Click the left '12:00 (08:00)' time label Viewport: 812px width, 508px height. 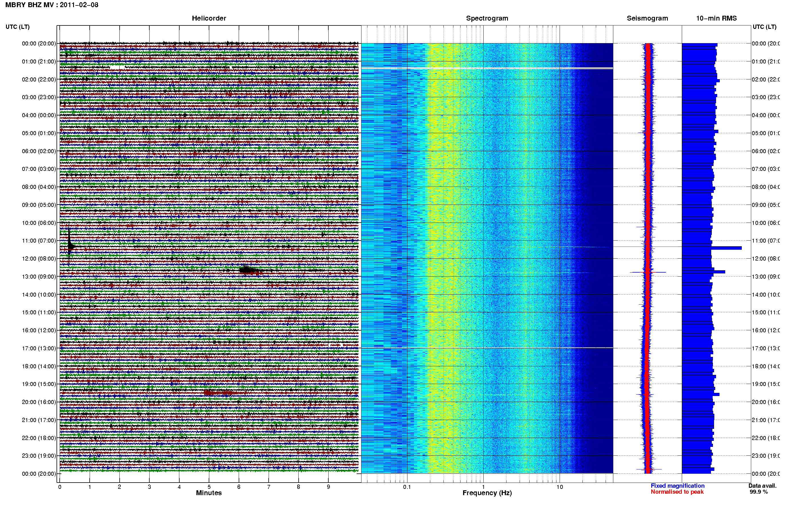pos(39,259)
